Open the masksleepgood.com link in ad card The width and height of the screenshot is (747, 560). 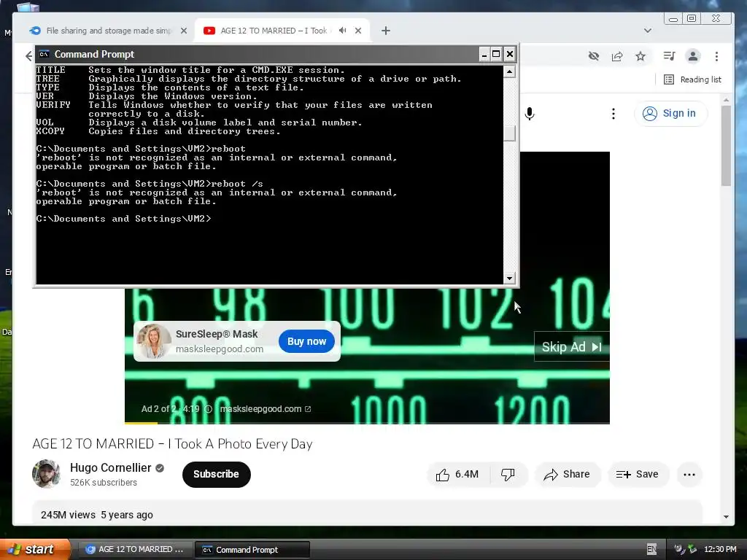click(219, 349)
